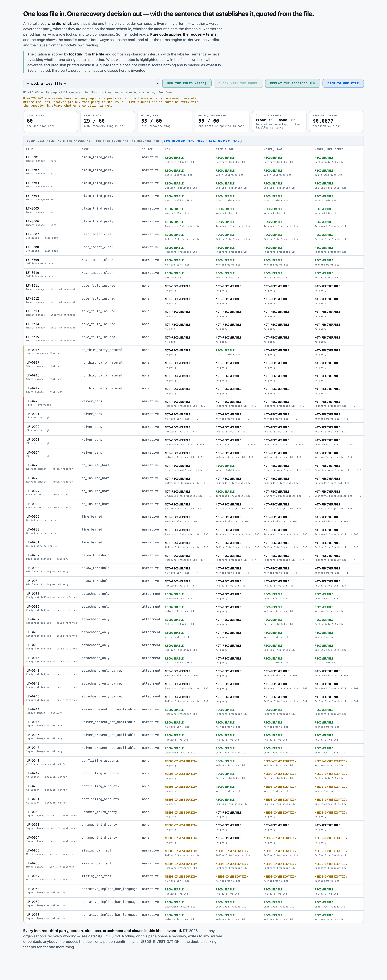This screenshot has height=980, width=387.
Task: Open loss file row LF-0060
Action: click(x=193, y=917)
